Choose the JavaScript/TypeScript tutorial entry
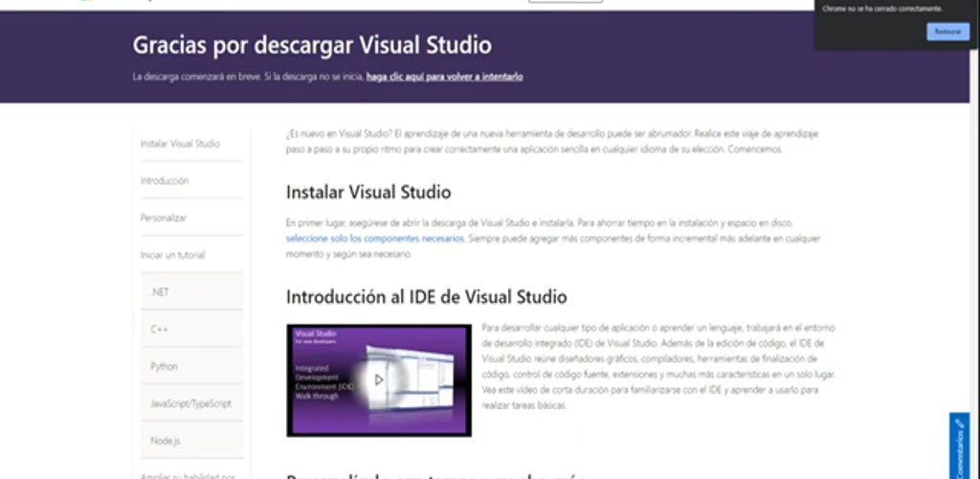The image size is (980, 479). (191, 404)
